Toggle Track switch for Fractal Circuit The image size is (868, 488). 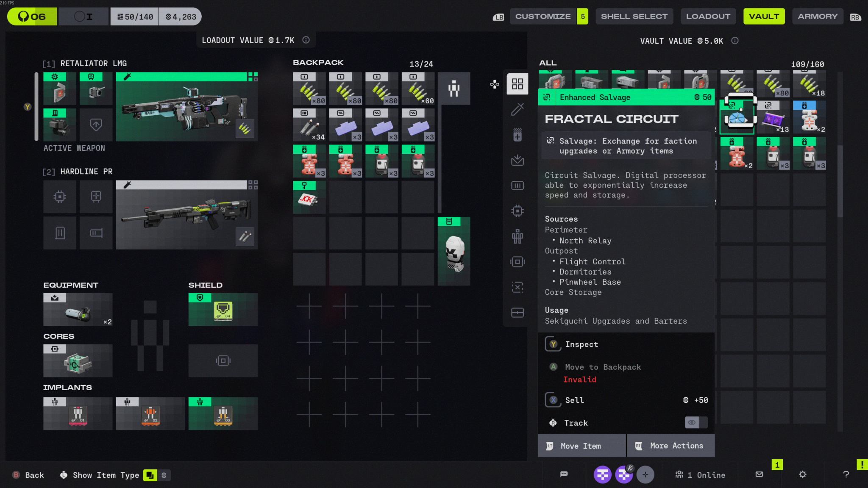[x=696, y=422]
